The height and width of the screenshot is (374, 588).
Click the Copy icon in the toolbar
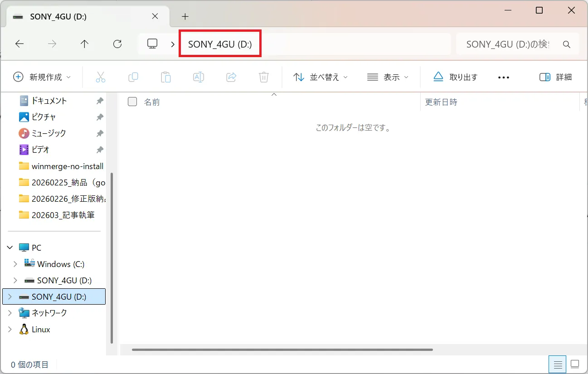(x=133, y=77)
